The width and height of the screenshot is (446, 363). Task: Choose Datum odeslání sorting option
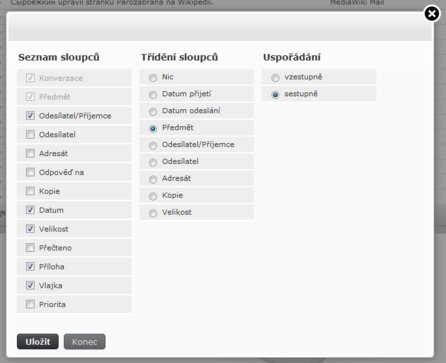(x=153, y=112)
